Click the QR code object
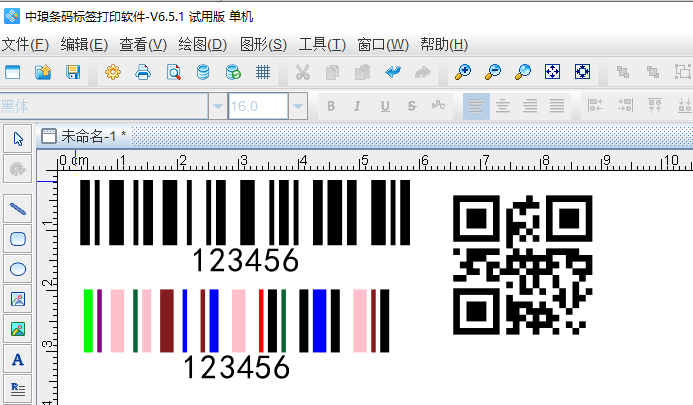The height and width of the screenshot is (405, 693). click(521, 263)
